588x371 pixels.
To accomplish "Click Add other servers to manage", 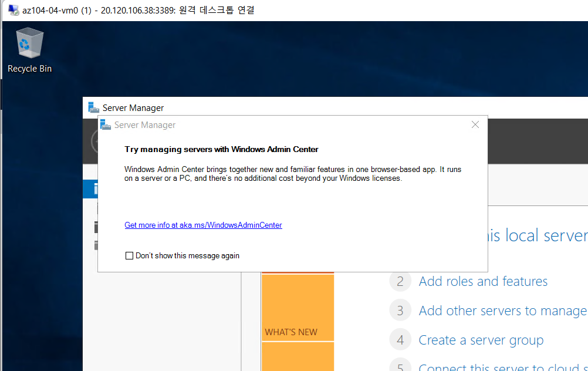I will 502,311.
